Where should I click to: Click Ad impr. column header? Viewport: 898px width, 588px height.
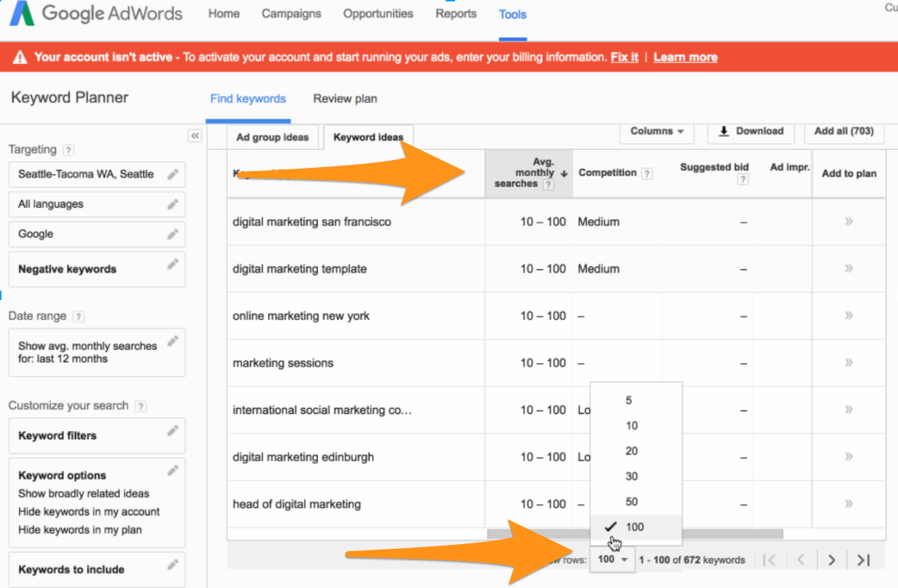pyautogui.click(x=789, y=167)
